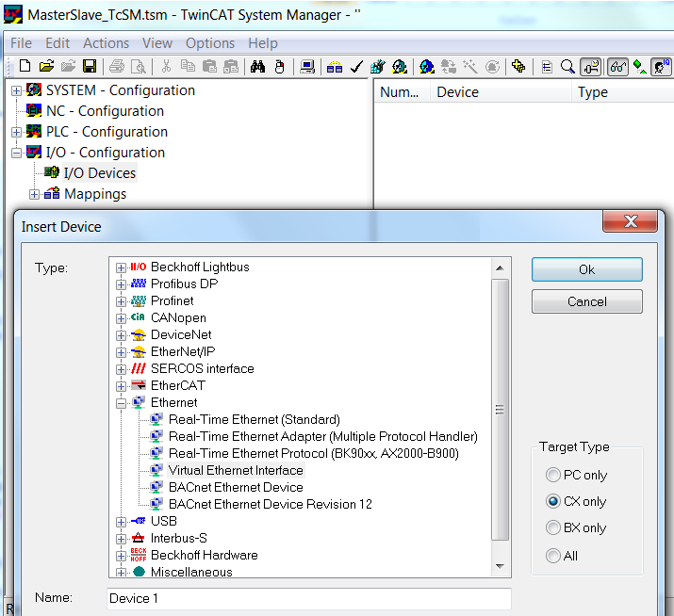Select Virtual Ethernet Interface
The width and height of the screenshot is (674, 616).
236,470
